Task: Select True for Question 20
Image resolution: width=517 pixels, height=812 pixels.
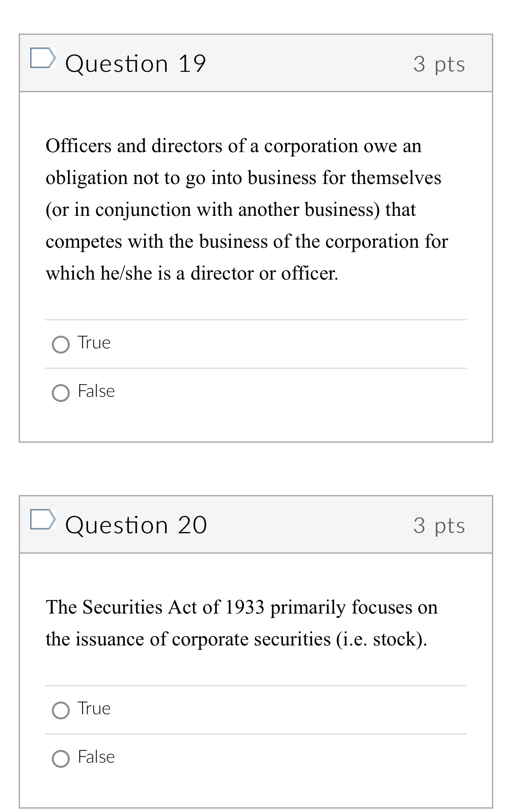Action: pos(61,709)
